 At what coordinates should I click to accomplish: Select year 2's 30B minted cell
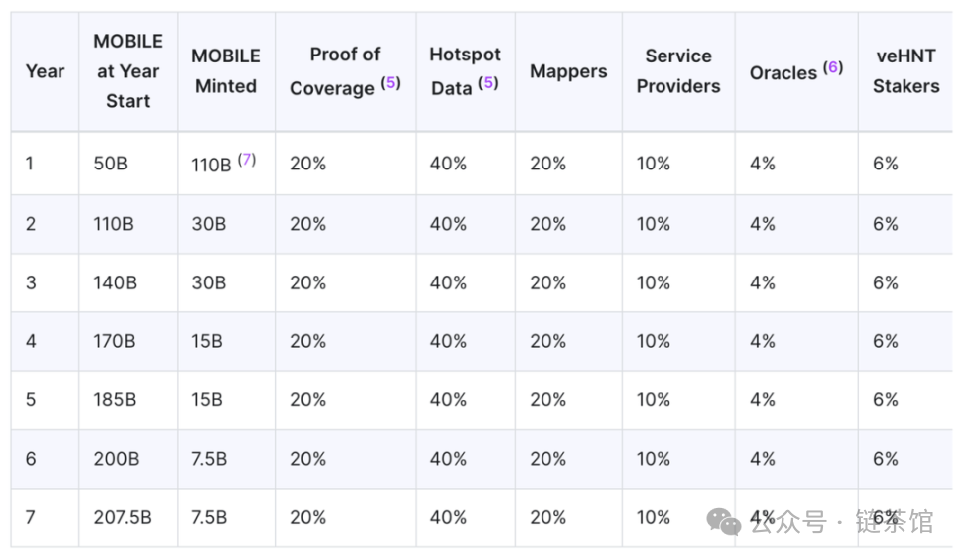[208, 224]
